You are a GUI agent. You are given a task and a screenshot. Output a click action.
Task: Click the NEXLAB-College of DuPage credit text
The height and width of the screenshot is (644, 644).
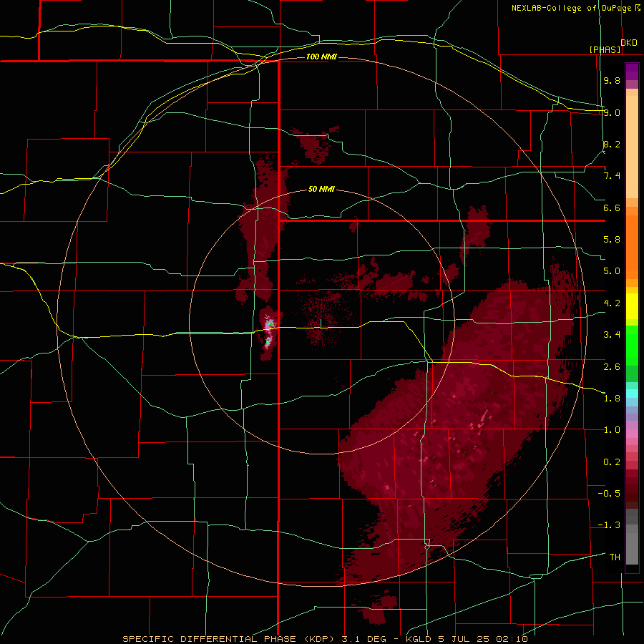point(571,8)
